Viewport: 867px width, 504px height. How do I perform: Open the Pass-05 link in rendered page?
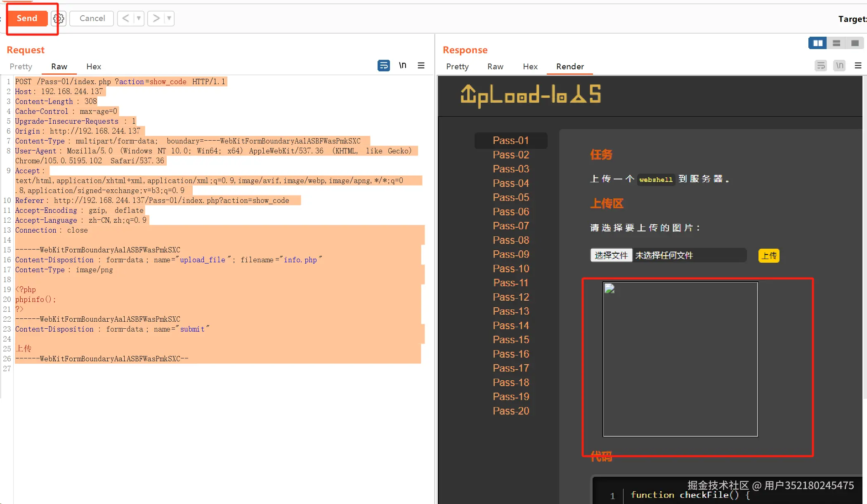(x=510, y=197)
